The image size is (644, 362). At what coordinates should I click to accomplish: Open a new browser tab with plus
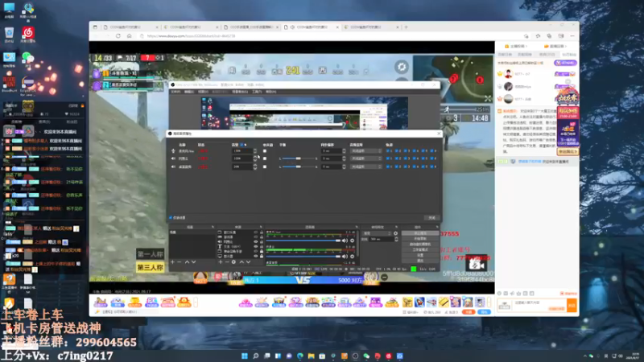407,27
